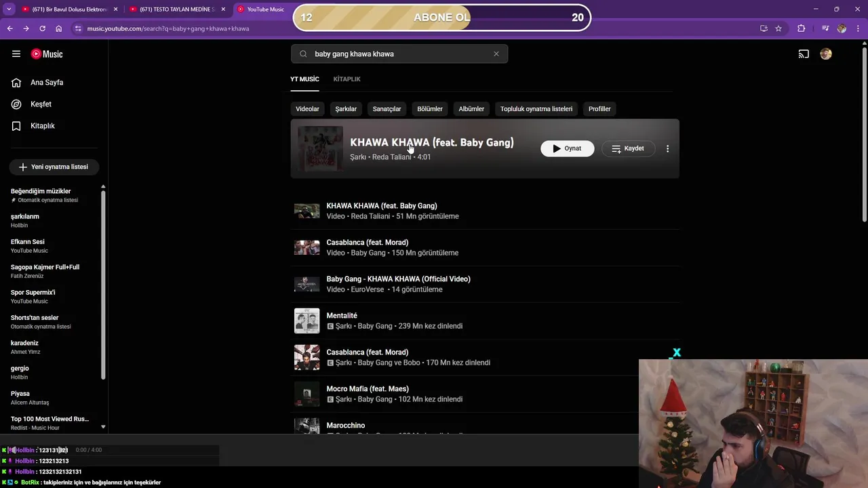
Task: Open the cast to device icon
Action: (x=804, y=54)
